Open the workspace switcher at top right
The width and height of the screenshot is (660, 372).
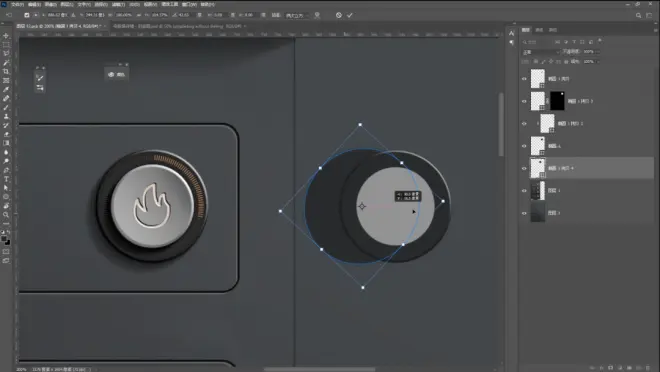649,15
